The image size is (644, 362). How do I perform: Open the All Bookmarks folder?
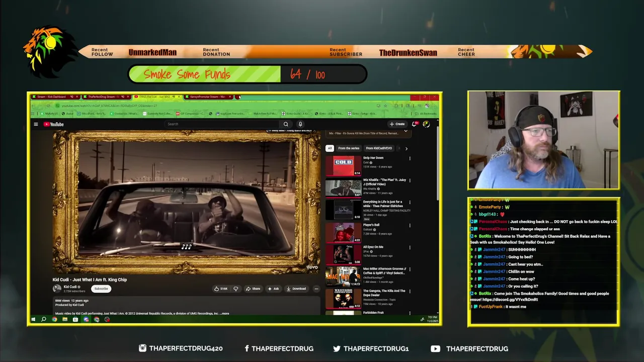tap(426, 114)
